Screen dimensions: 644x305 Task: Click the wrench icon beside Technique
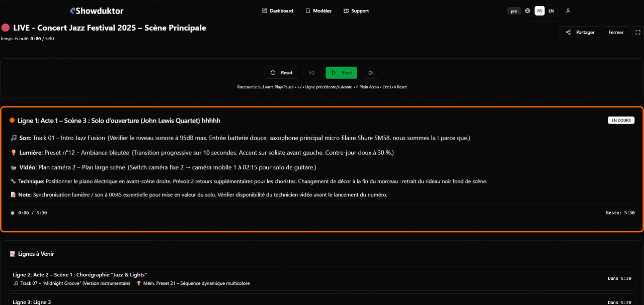pyautogui.click(x=13, y=181)
